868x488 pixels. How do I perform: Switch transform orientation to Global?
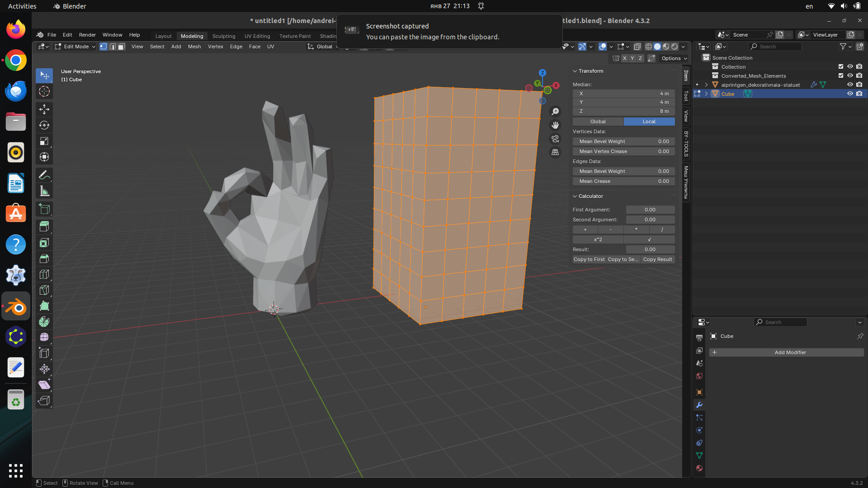[x=598, y=122]
